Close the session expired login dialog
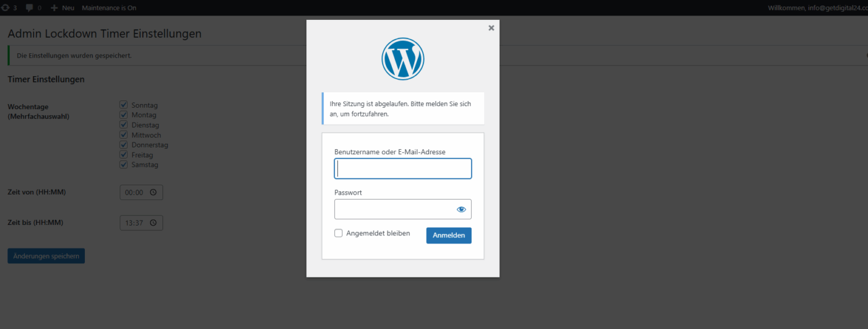The width and height of the screenshot is (868, 329). click(491, 28)
